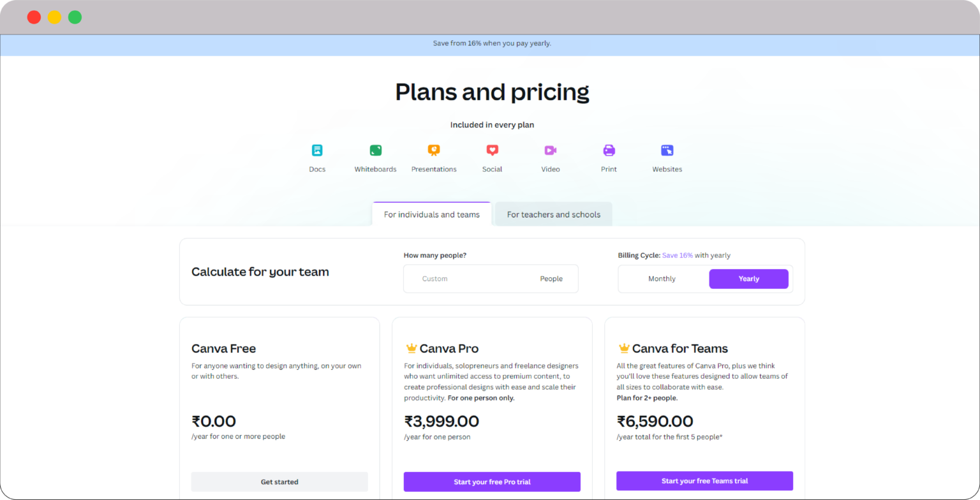
Task: Select the Print icon
Action: click(x=608, y=150)
